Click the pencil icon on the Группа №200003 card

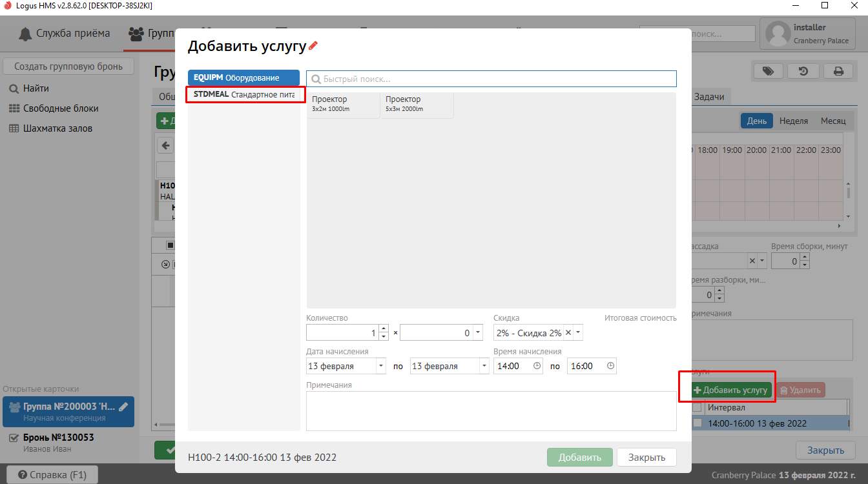pos(123,407)
